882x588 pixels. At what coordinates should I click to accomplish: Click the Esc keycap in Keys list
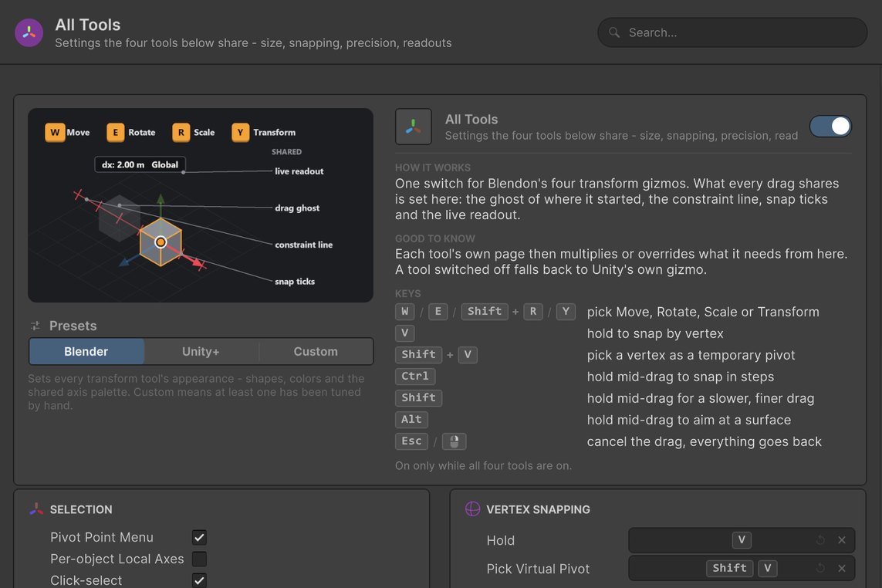pos(412,441)
